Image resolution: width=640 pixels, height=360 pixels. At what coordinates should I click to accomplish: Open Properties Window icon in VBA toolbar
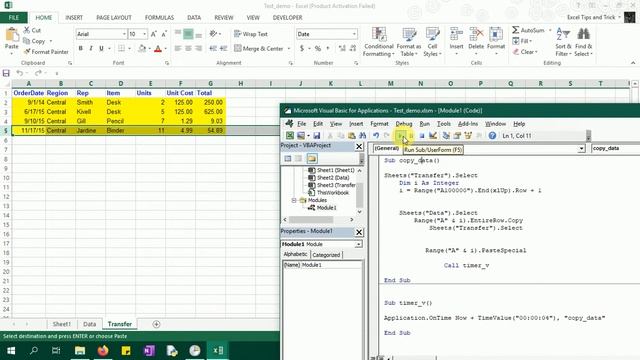[457, 136]
